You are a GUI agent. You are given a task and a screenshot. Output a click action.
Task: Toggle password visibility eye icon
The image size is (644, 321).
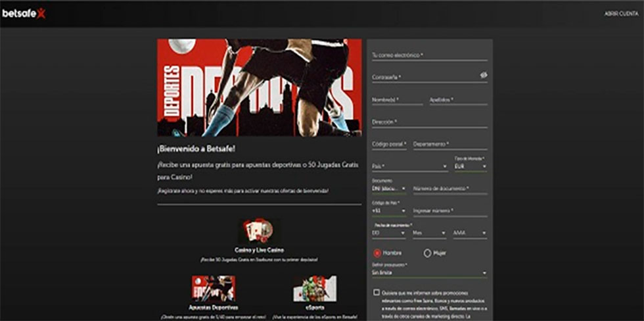tap(483, 76)
